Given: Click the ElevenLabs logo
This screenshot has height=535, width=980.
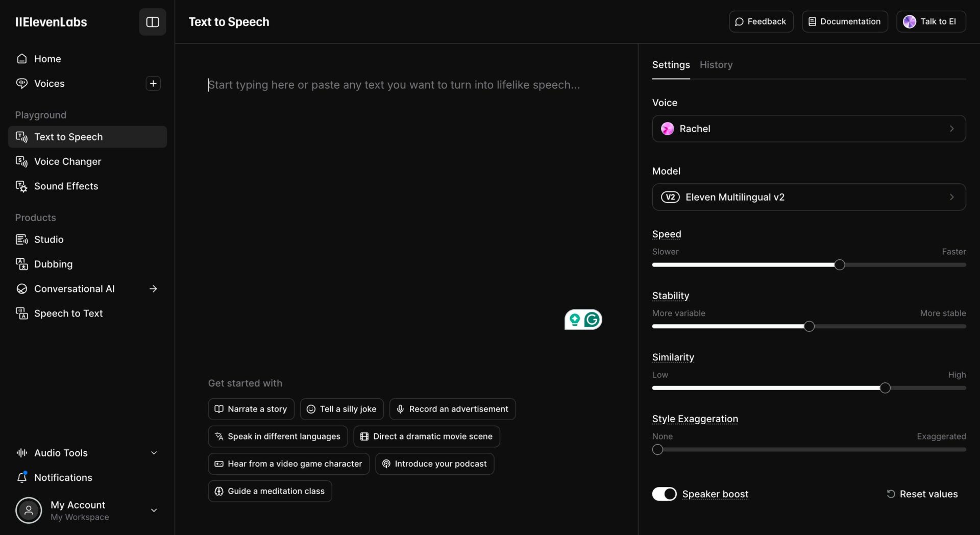Looking at the screenshot, I should pos(51,22).
